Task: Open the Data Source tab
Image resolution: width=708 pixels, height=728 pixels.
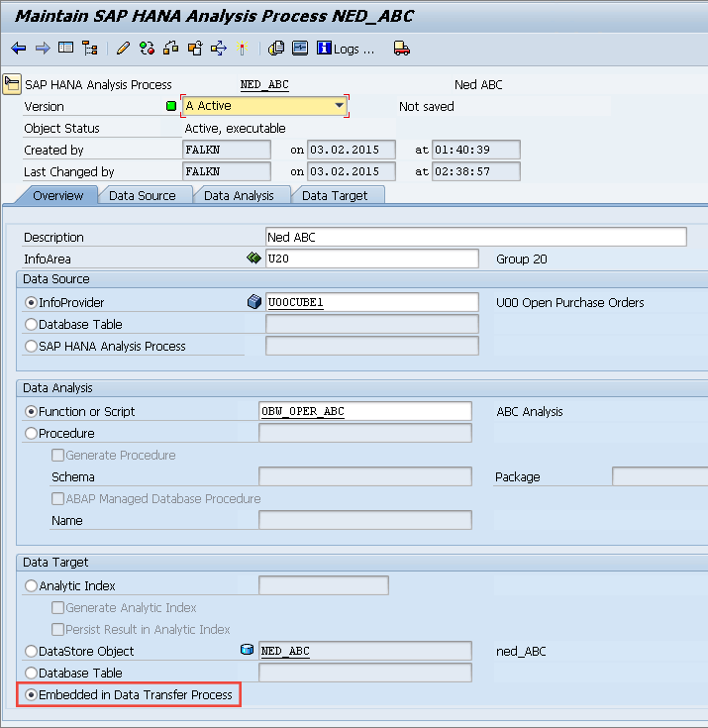Action: (142, 195)
